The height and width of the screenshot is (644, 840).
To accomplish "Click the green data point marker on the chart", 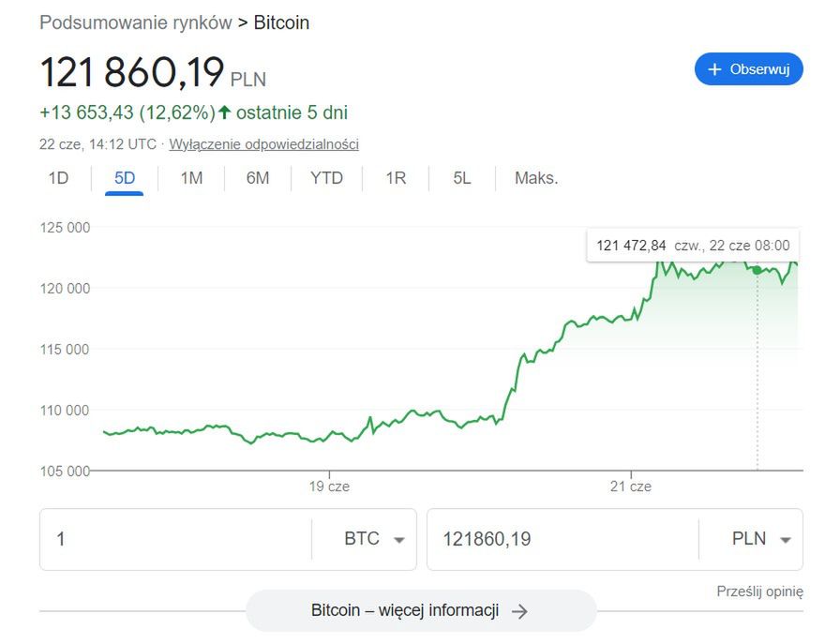I will point(757,268).
